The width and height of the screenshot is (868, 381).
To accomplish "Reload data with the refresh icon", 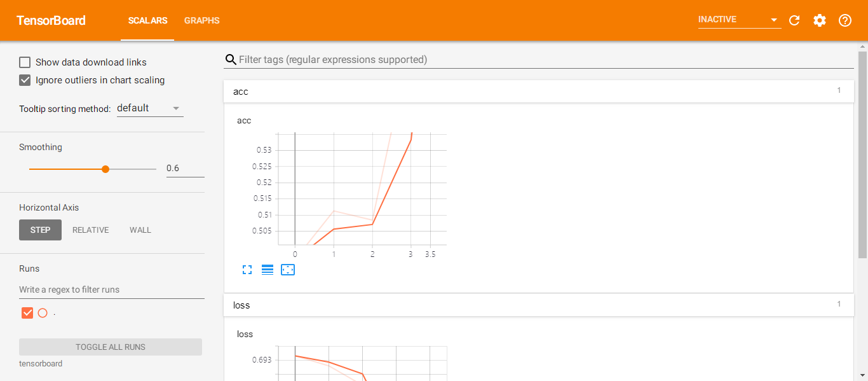I will [794, 20].
